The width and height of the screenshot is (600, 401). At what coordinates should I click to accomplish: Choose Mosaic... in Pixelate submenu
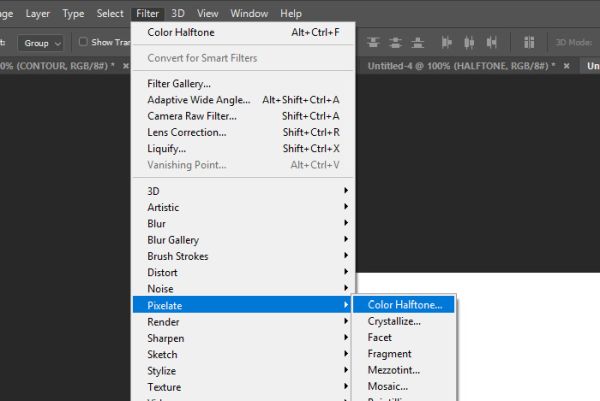404,386
